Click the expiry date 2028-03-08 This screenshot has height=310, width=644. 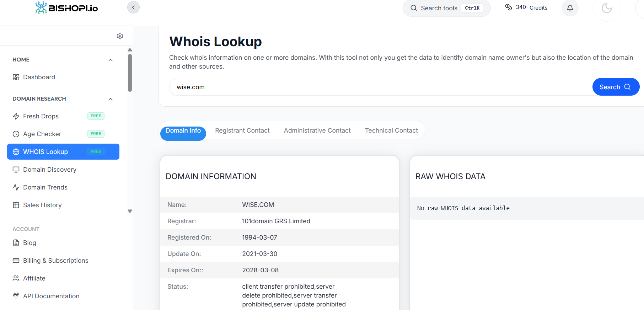point(260,270)
